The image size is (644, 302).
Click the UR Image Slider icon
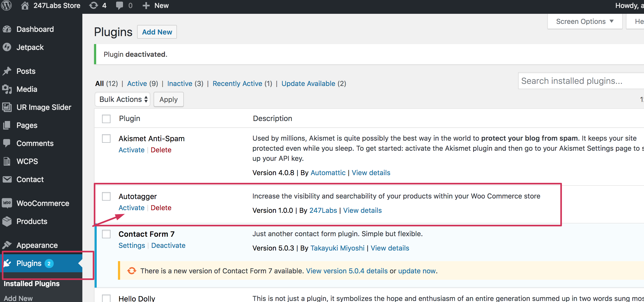pos(7,107)
